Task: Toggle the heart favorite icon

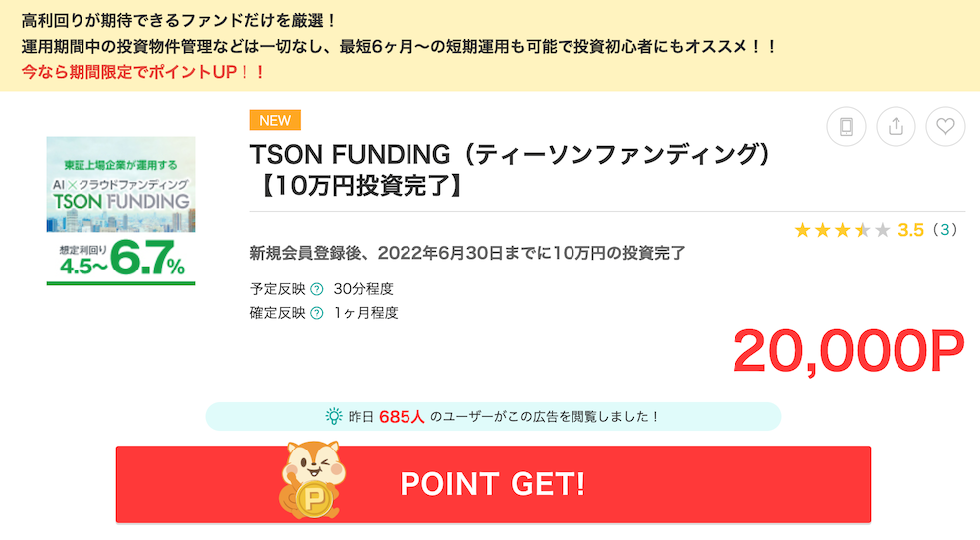Action: pyautogui.click(x=945, y=126)
